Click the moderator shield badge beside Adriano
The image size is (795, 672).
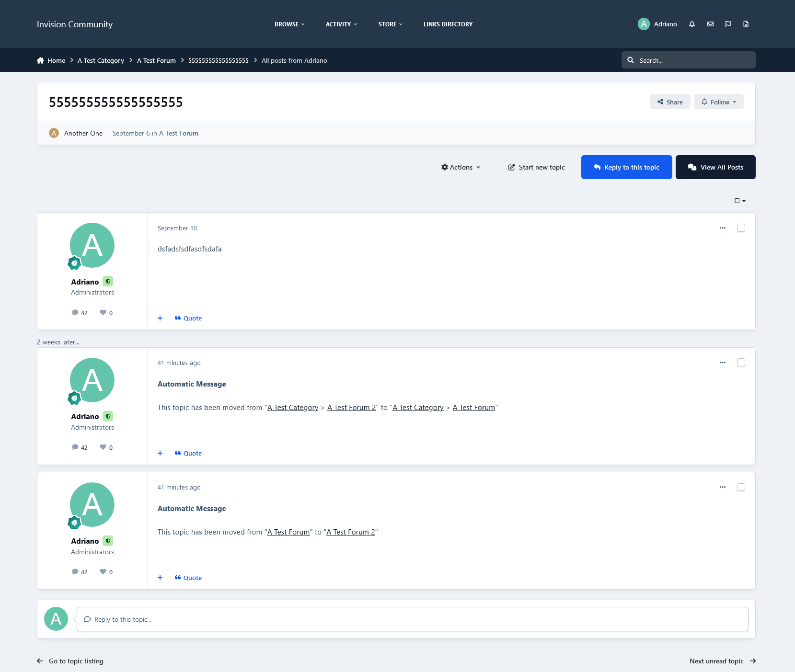click(108, 282)
